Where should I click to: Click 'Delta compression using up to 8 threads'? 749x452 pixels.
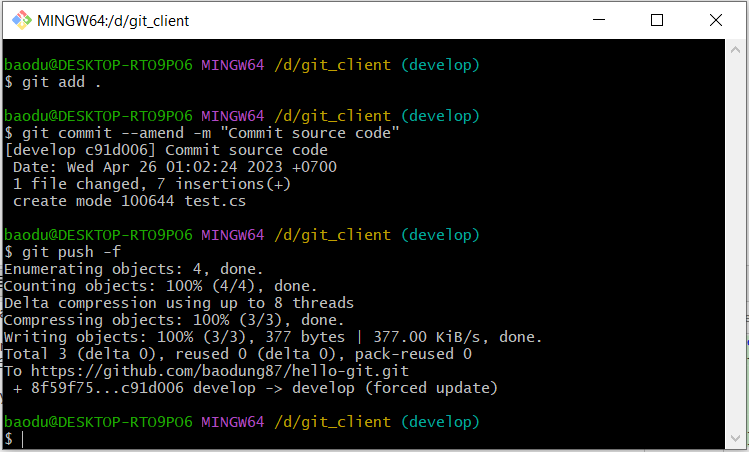click(x=179, y=303)
